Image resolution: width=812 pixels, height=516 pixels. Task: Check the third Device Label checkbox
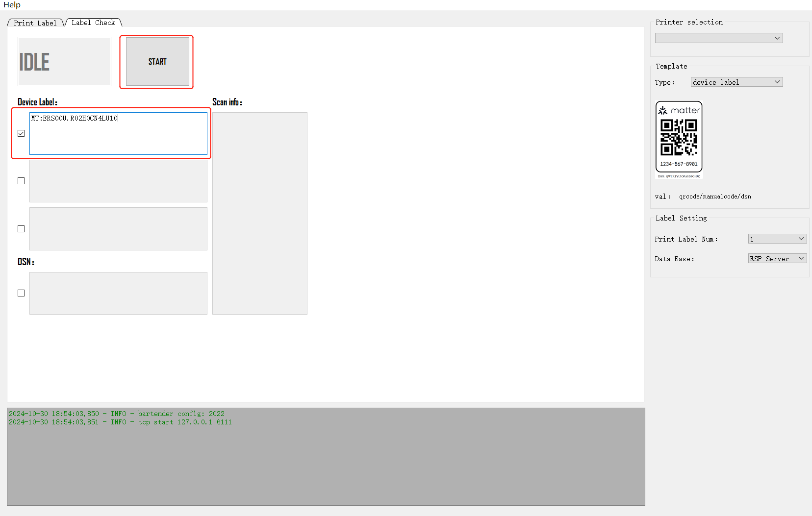coord(21,228)
